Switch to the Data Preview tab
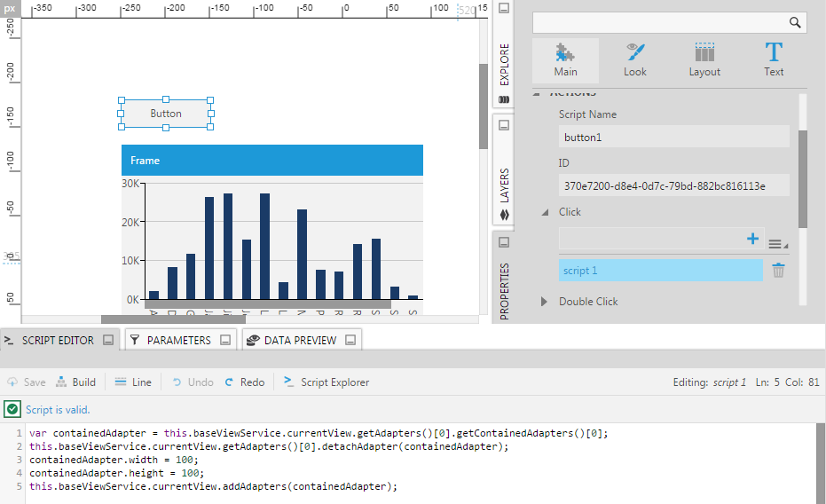This screenshot has height=504, width=826. (300, 340)
